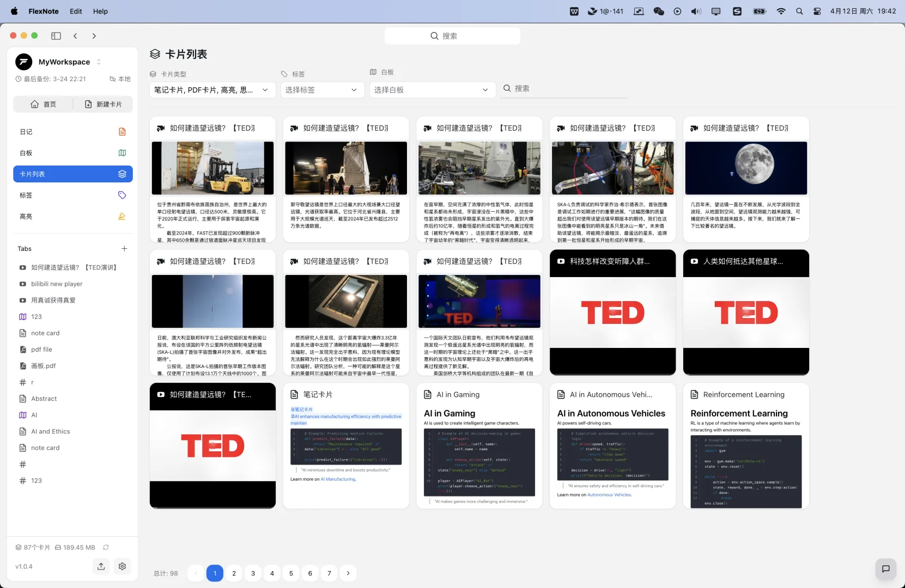Screen dimensions: 905x588
Task: Open the FlexNote app menu
Action: [x=44, y=11]
